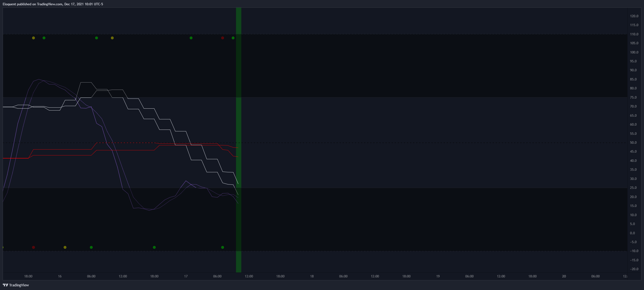The image size is (644, 290).
Task: Click the date label 17 on the time axis
Action: 186,276
